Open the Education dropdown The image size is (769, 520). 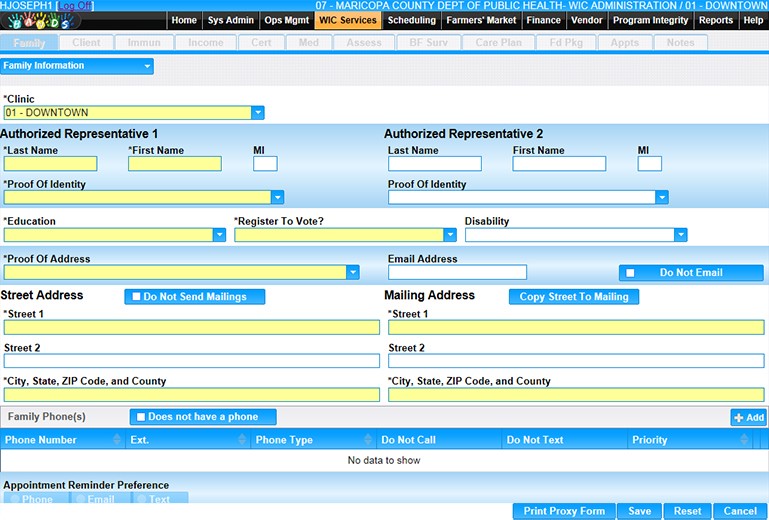point(219,235)
